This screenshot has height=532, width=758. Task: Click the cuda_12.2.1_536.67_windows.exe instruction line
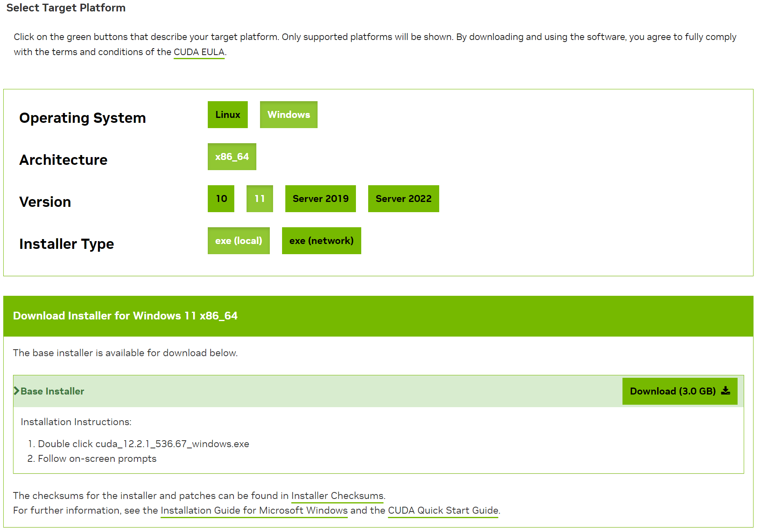coord(143,444)
